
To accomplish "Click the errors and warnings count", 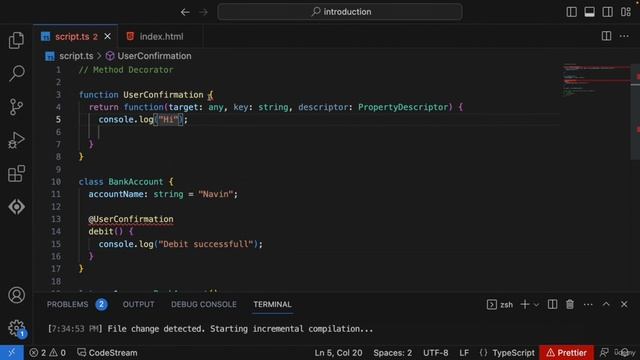I will pos(47,353).
